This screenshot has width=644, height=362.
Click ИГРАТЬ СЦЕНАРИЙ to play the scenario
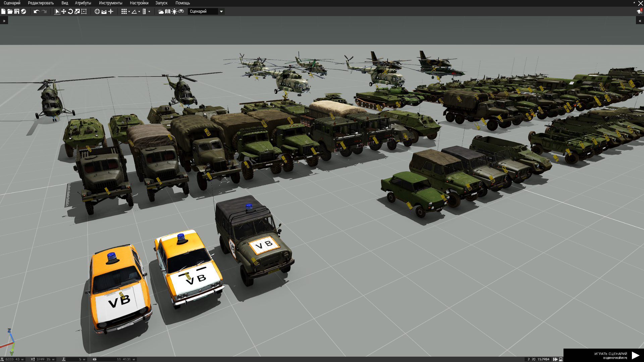[x=604, y=355]
